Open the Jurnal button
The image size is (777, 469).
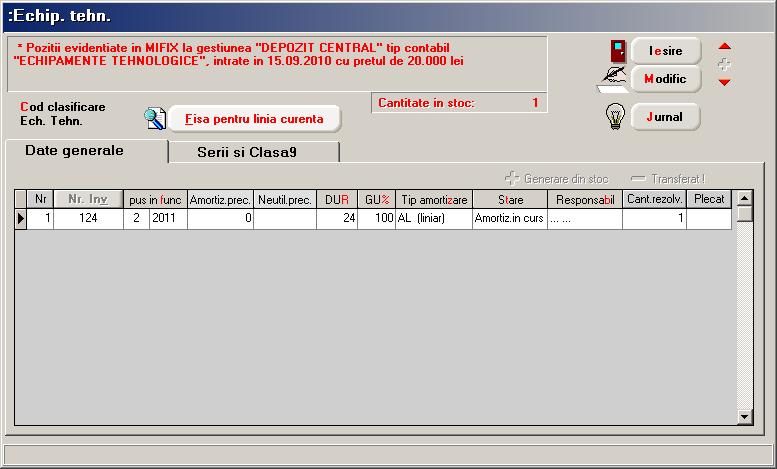pyautogui.click(x=666, y=117)
